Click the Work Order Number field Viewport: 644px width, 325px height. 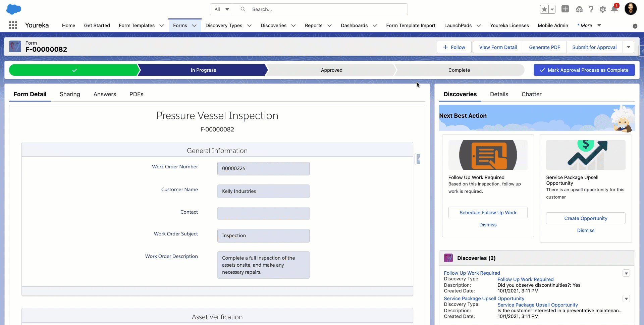[263, 168]
